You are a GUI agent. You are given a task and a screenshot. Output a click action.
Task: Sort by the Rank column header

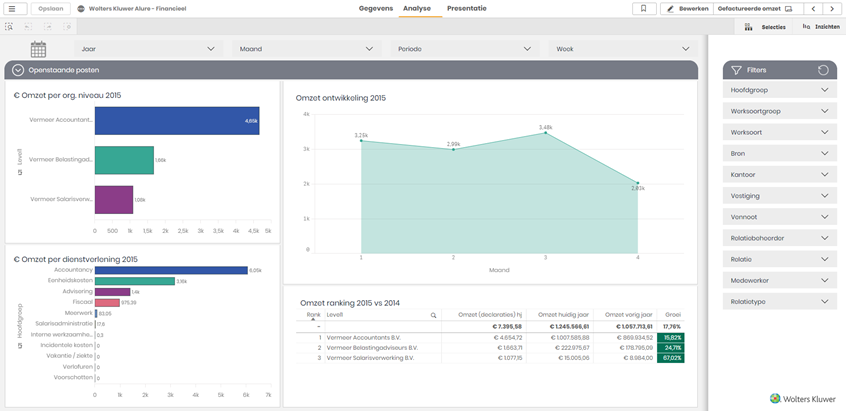point(313,315)
